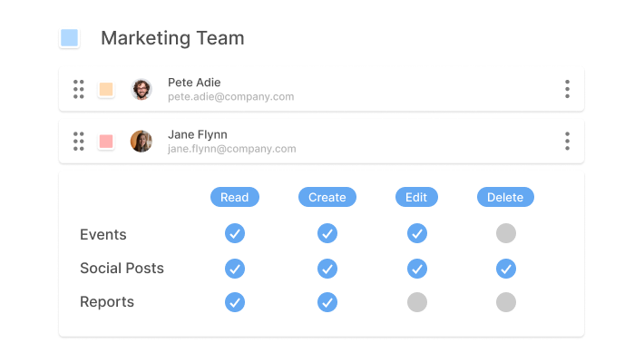644x363 pixels.
Task: Enable Delete permission for Reports
Action: point(505,302)
